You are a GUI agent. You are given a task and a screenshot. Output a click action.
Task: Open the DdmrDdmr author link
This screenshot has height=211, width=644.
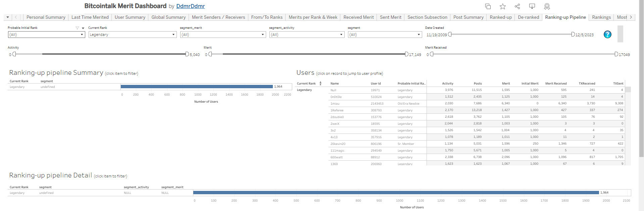191,6
